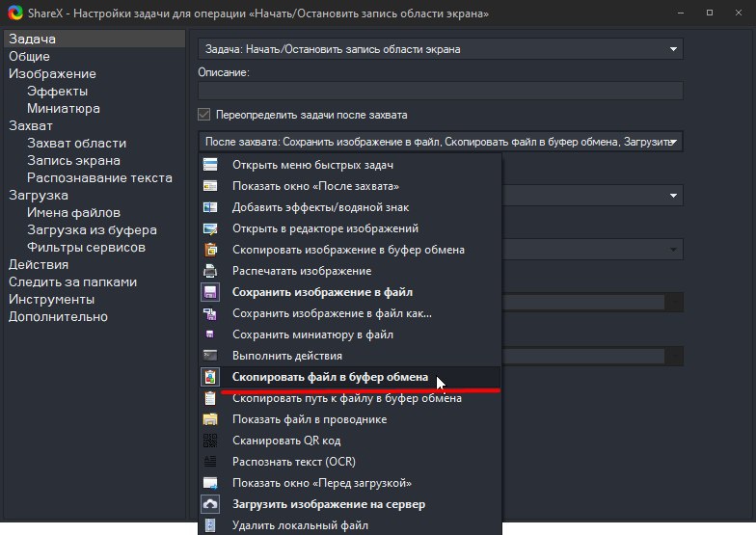Select «Сохранить изображение в файл как...»
Viewport: 756px width, 535px height.
click(x=350, y=312)
